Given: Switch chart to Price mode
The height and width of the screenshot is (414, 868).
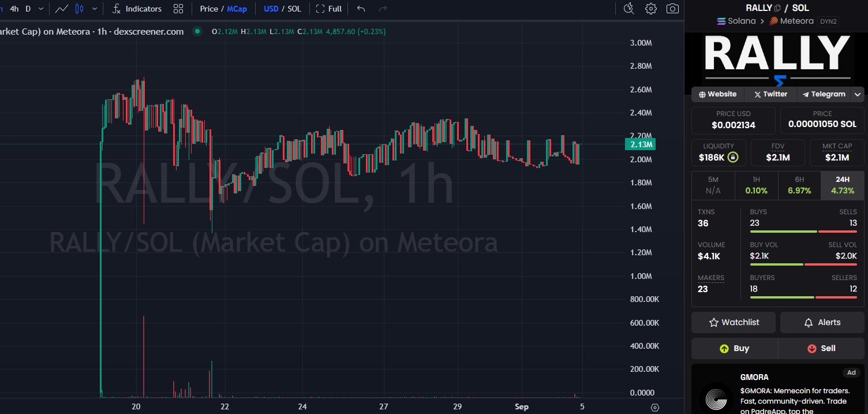Looking at the screenshot, I should click(209, 9).
